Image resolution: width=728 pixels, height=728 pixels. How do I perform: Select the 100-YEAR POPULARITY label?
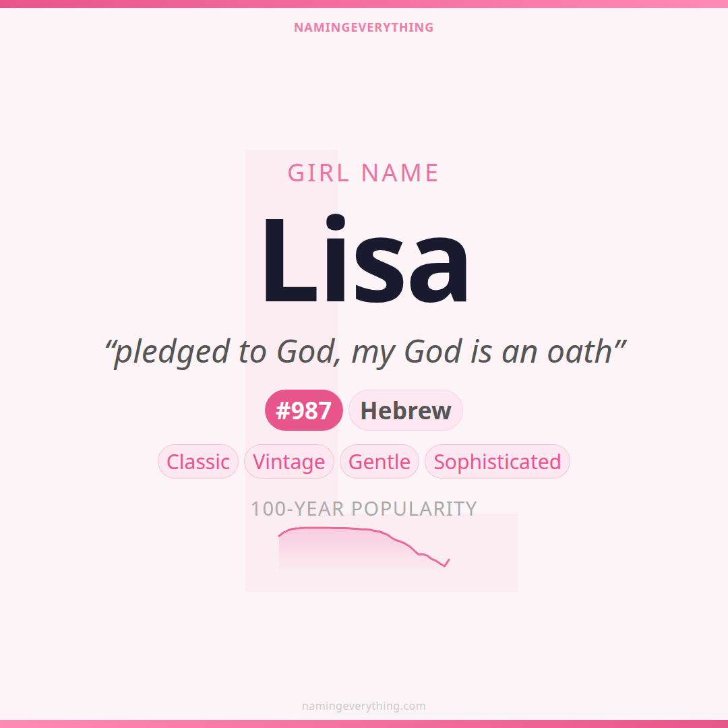click(363, 508)
